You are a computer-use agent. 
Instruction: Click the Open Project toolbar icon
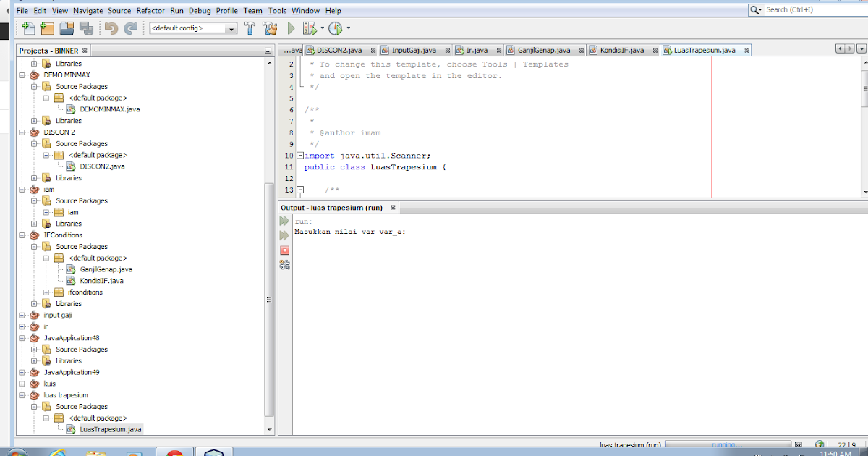coord(67,28)
